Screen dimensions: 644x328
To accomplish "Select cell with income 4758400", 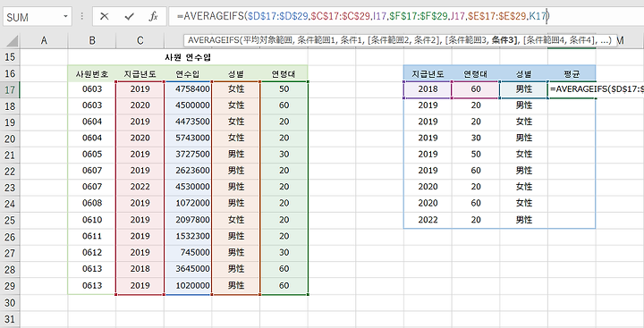I will point(188,89).
